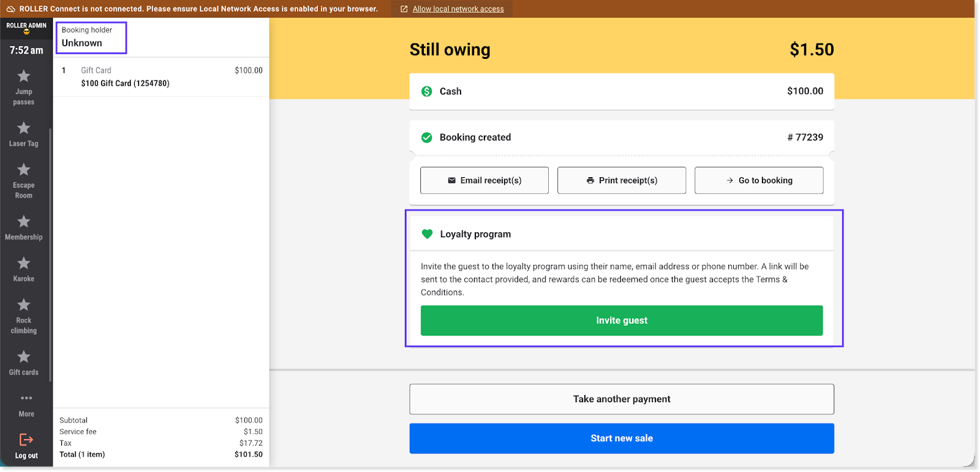Start new sale with blue button
This screenshot has height=472, width=980.
click(x=621, y=438)
